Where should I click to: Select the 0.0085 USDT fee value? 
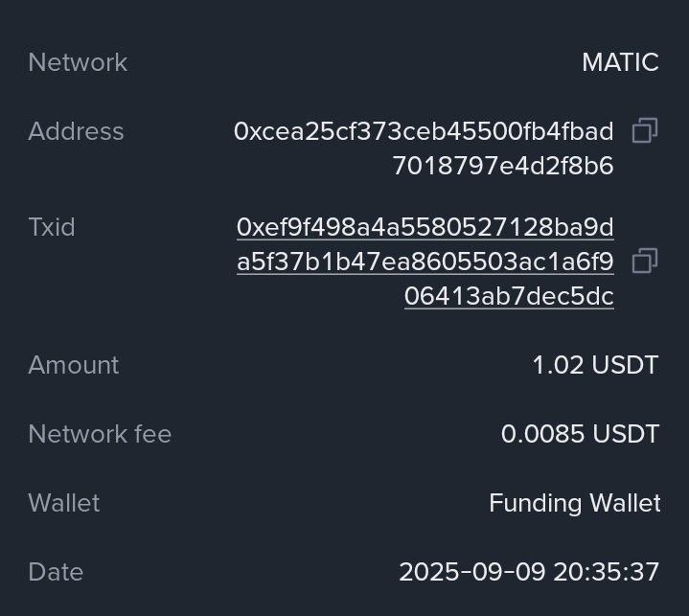click(x=580, y=434)
